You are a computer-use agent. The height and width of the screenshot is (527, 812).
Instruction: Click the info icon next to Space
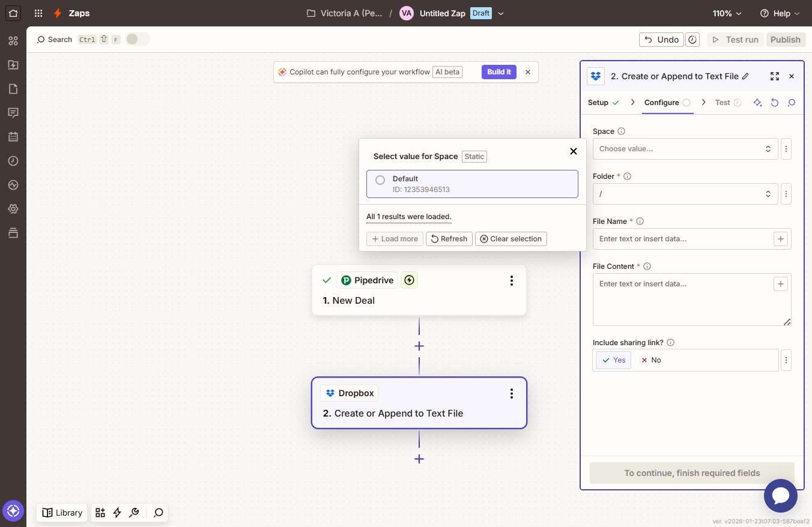[x=622, y=131]
